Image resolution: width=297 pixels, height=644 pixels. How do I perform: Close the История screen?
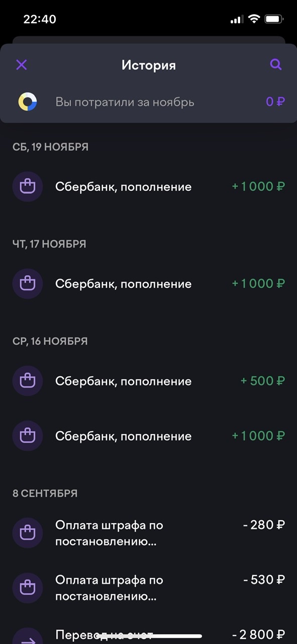click(22, 64)
